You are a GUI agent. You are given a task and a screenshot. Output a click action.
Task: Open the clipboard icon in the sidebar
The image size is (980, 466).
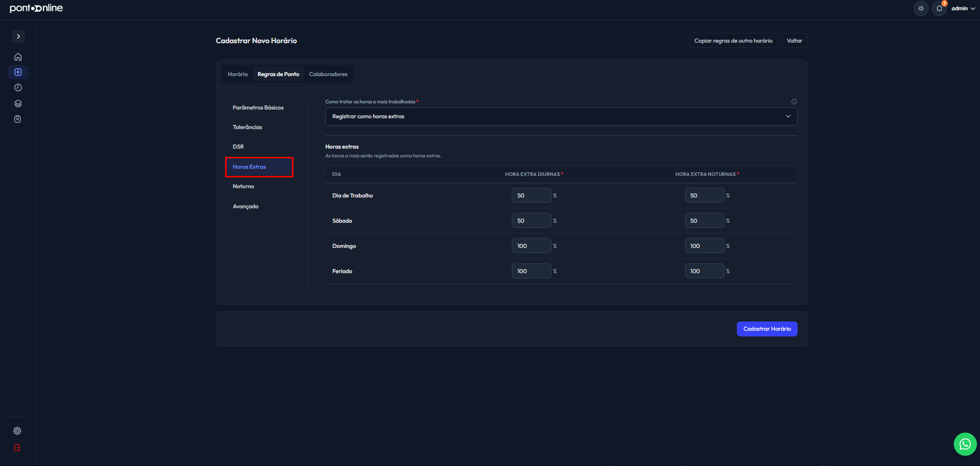[x=18, y=119]
